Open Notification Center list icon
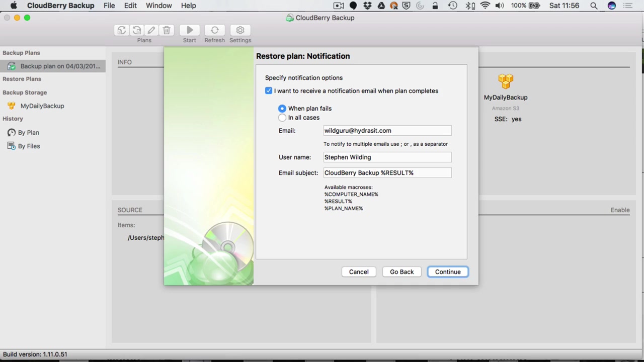 click(628, 6)
